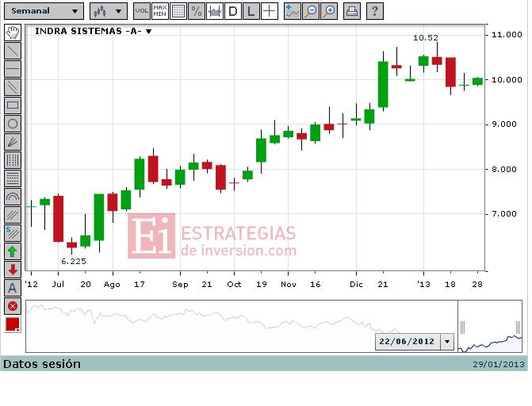Click the 7.000 price axis label

(504, 214)
